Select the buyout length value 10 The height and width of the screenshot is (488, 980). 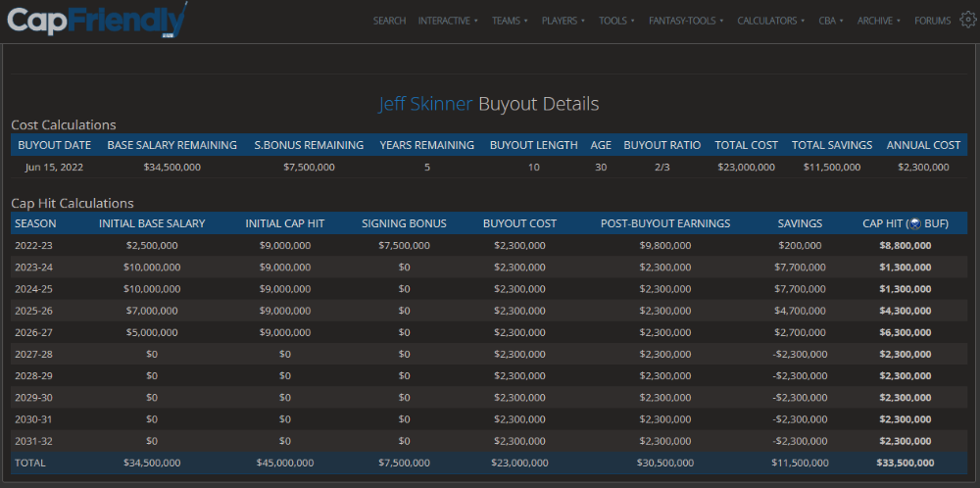(x=534, y=168)
